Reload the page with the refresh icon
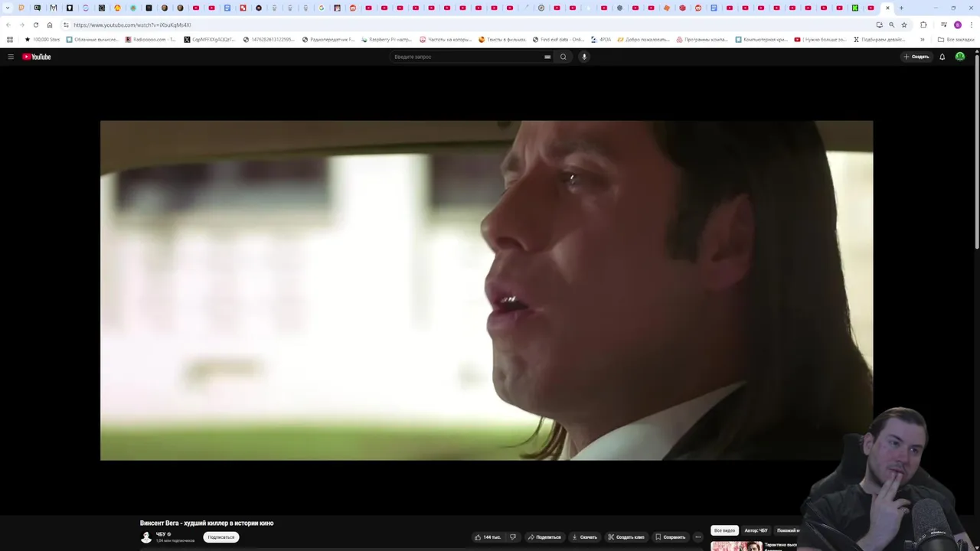This screenshot has width=980, height=551. (35, 24)
